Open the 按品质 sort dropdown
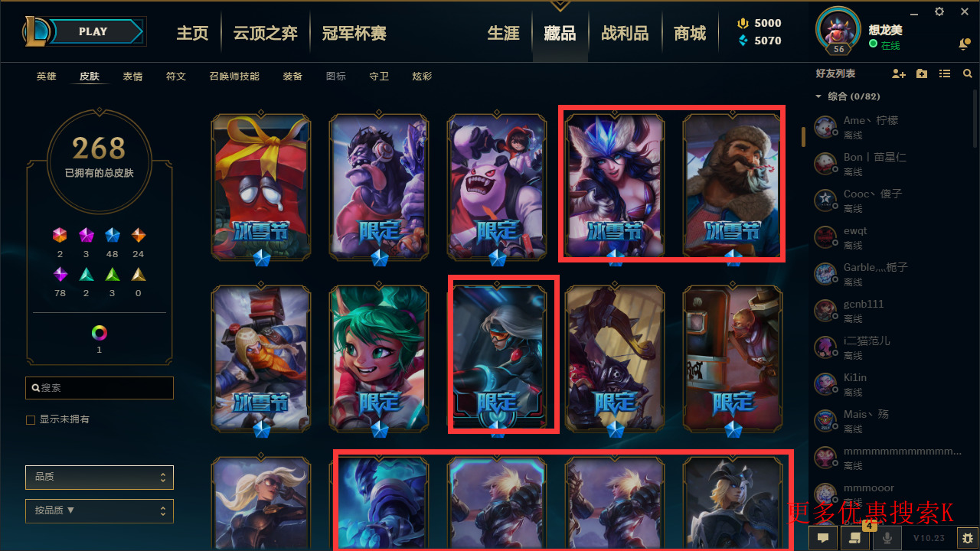Image resolution: width=980 pixels, height=551 pixels. tap(100, 510)
